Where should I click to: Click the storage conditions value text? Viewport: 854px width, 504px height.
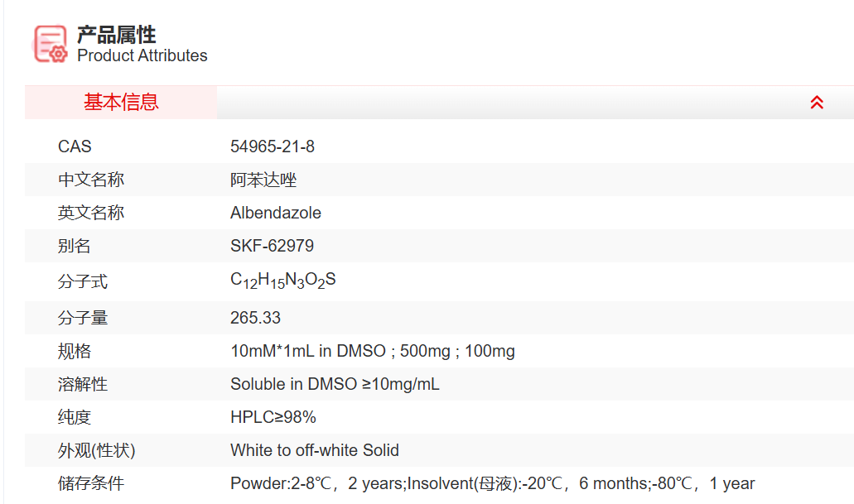tap(492, 483)
